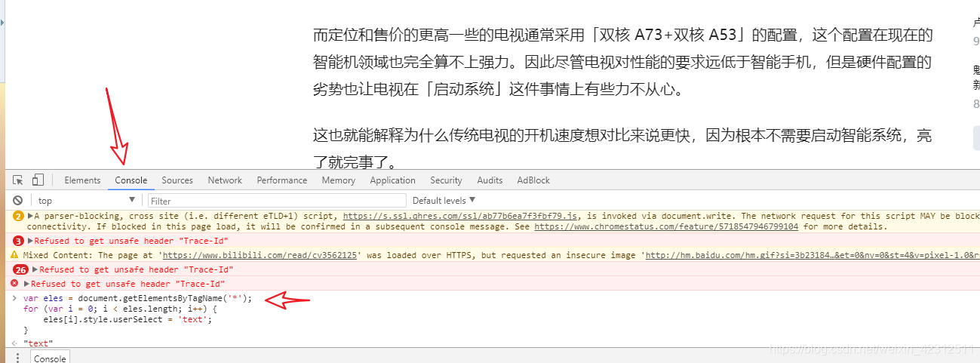Viewport: 980px width, 363px height.
Task: Click the red count-26 error badge
Action: (x=21, y=269)
